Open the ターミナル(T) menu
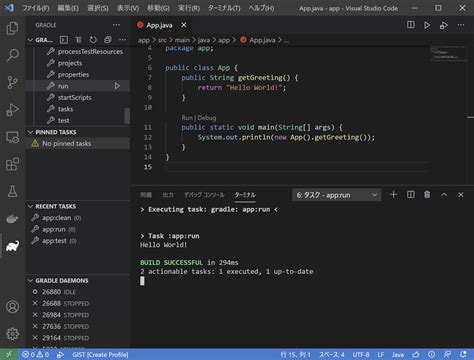The image size is (474, 360). [224, 8]
